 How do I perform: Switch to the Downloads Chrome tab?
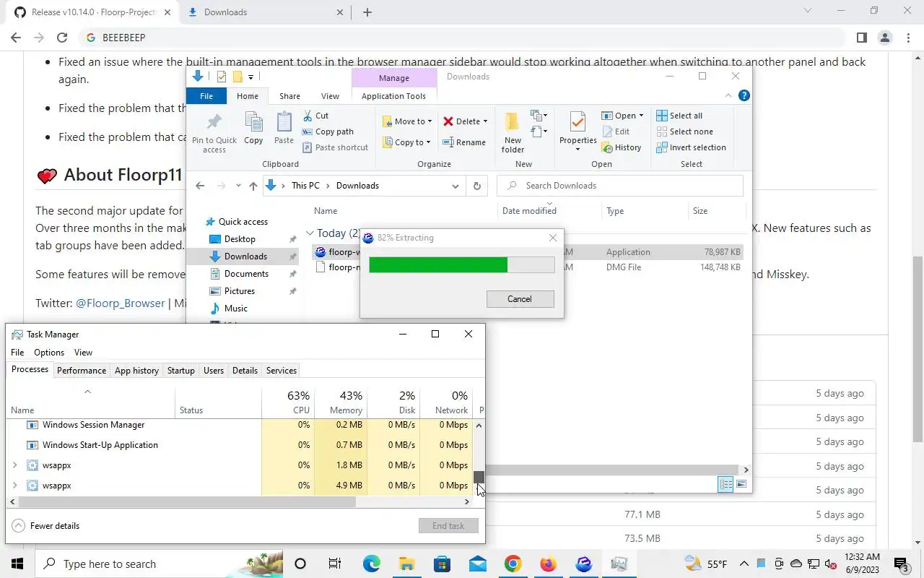pyautogui.click(x=263, y=12)
